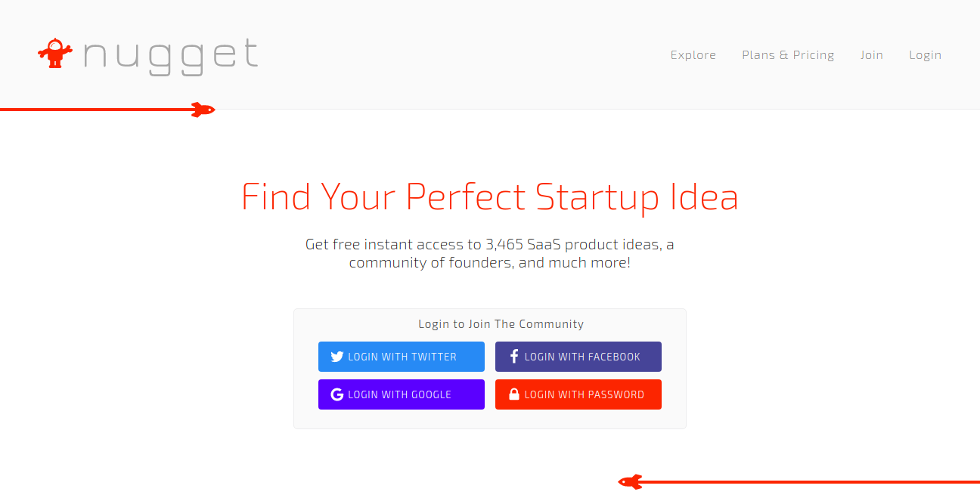Click the padlock icon on password button
The image size is (980, 501).
[x=514, y=394]
